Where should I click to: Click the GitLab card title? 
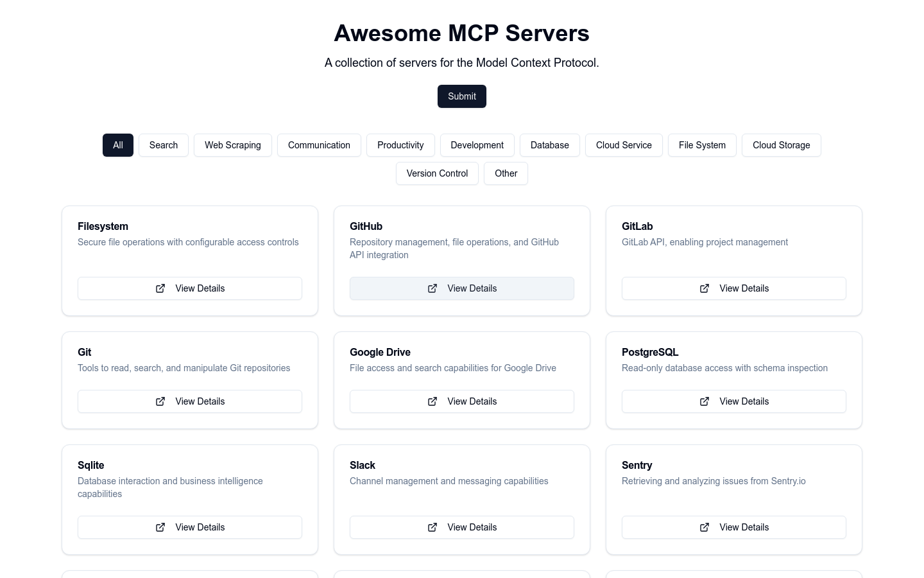[637, 226]
